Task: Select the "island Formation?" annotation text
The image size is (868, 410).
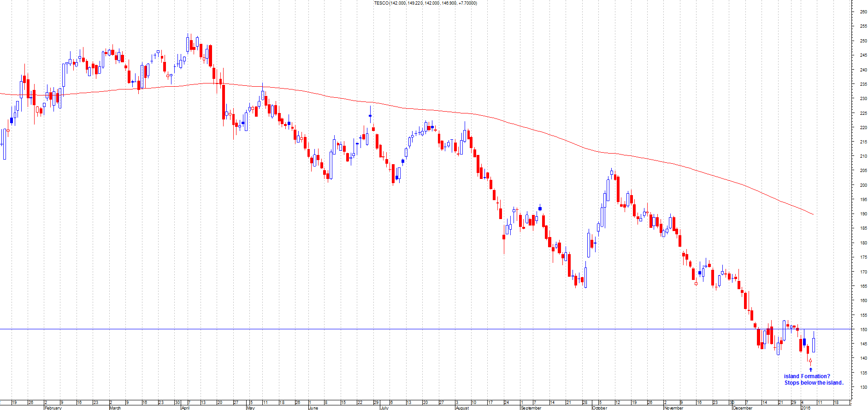Action: [x=807, y=376]
